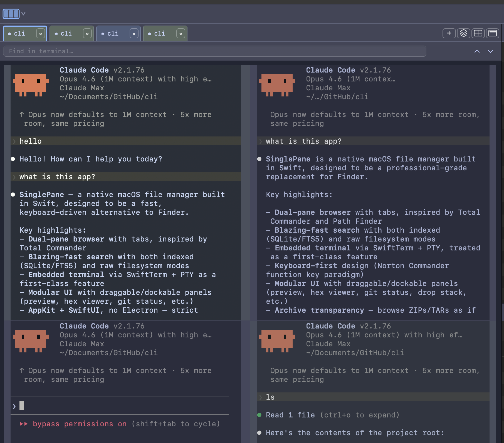
Task: Open the GitHub/cli path link in bottom-right pane
Action: point(355,352)
